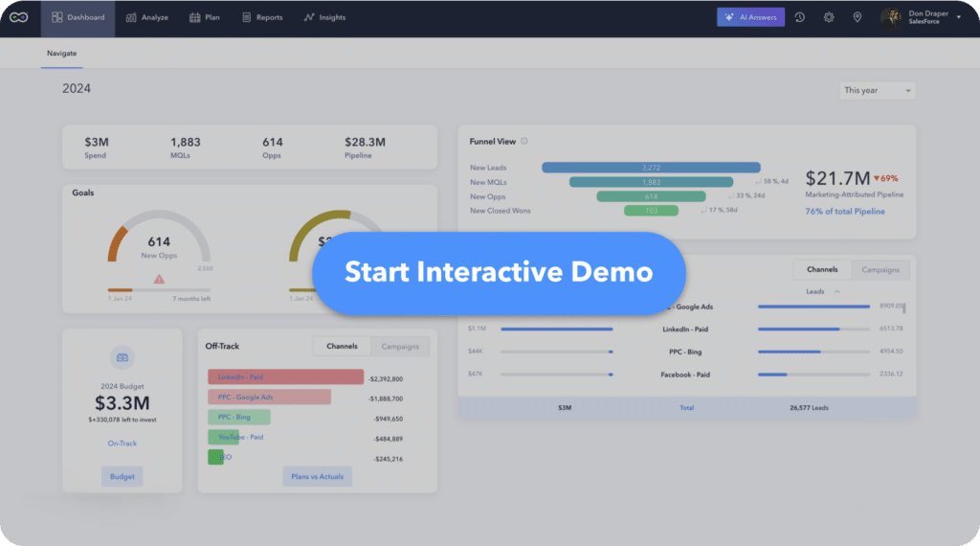Toggle Campaigns view in the leads panel
Screen dimensions: 980x546
pyautogui.click(x=880, y=270)
